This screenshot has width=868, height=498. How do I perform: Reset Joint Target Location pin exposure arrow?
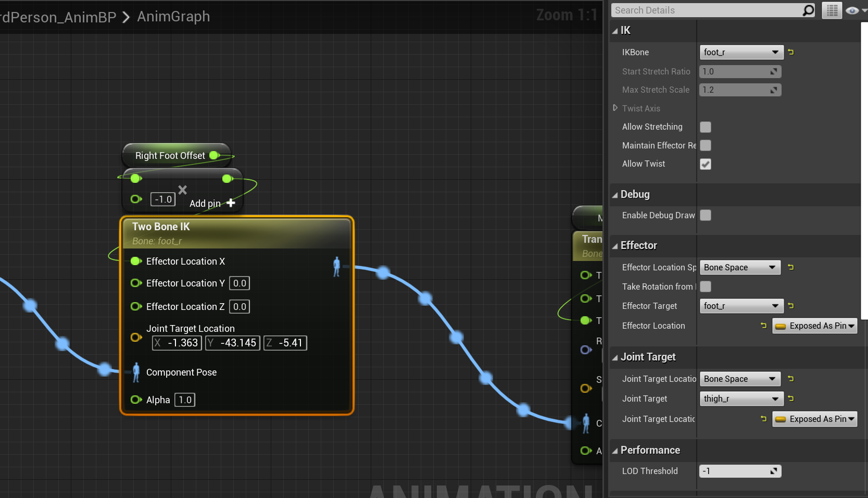(764, 419)
